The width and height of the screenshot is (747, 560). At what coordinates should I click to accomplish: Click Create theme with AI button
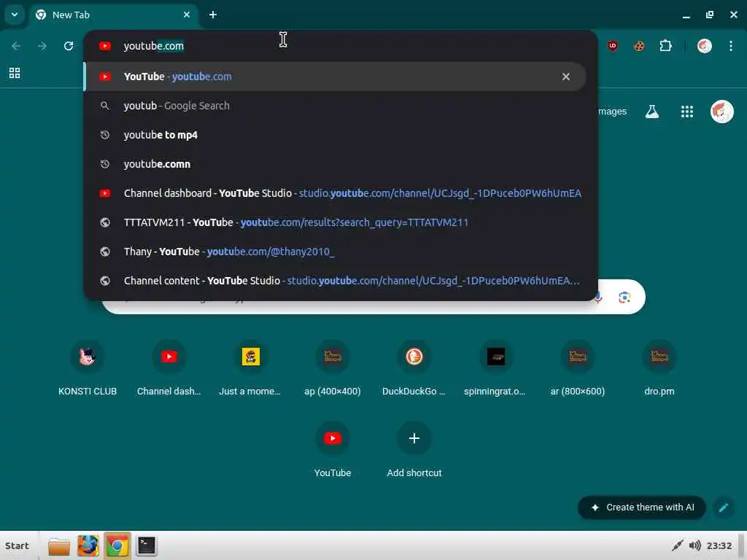[642, 507]
